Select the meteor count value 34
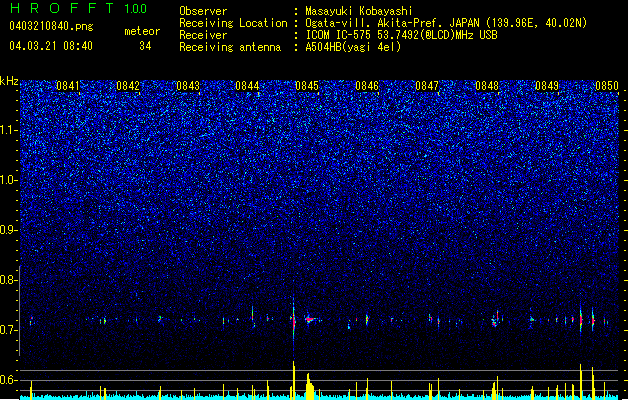The height and width of the screenshot is (400, 629). (145, 46)
